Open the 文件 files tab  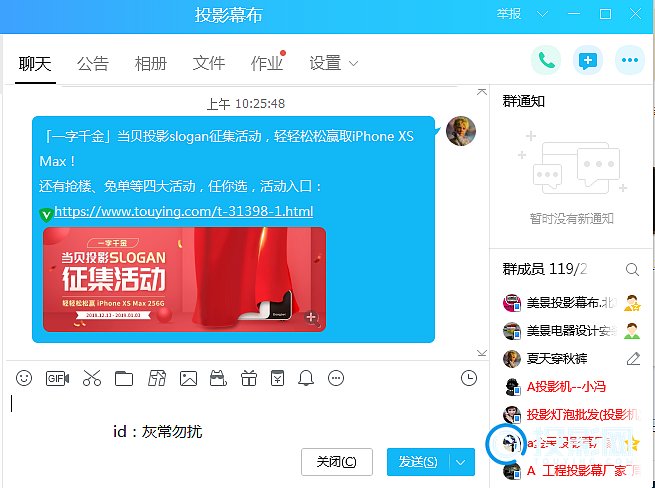(x=209, y=64)
